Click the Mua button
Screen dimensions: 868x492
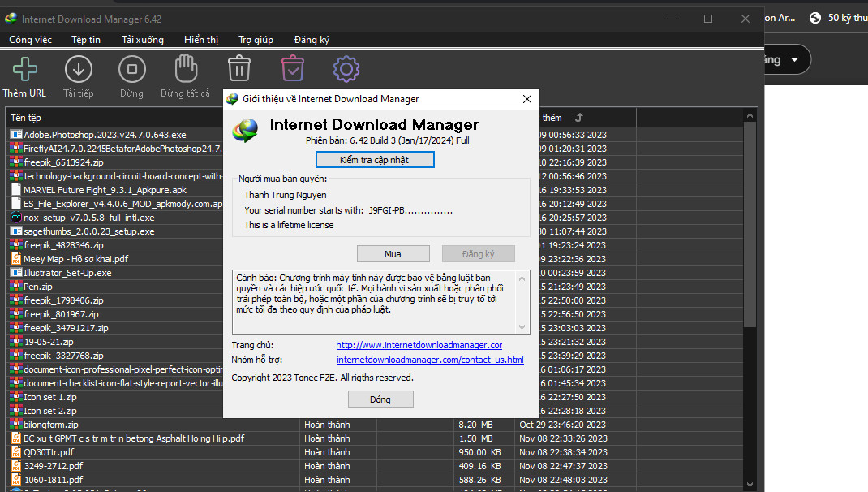coord(393,254)
